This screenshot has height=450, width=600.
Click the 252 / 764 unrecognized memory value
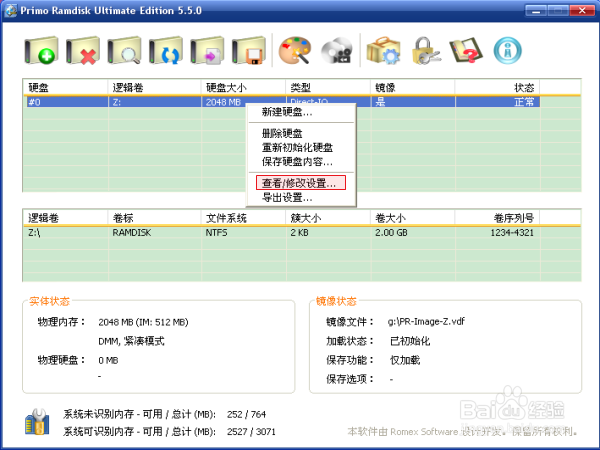point(246,414)
